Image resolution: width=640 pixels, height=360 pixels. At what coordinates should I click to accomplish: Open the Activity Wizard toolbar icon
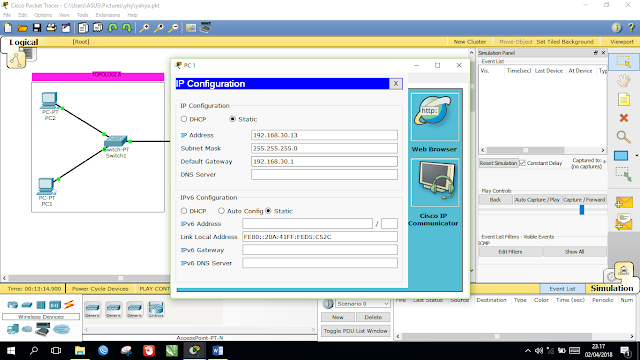[x=66, y=28]
